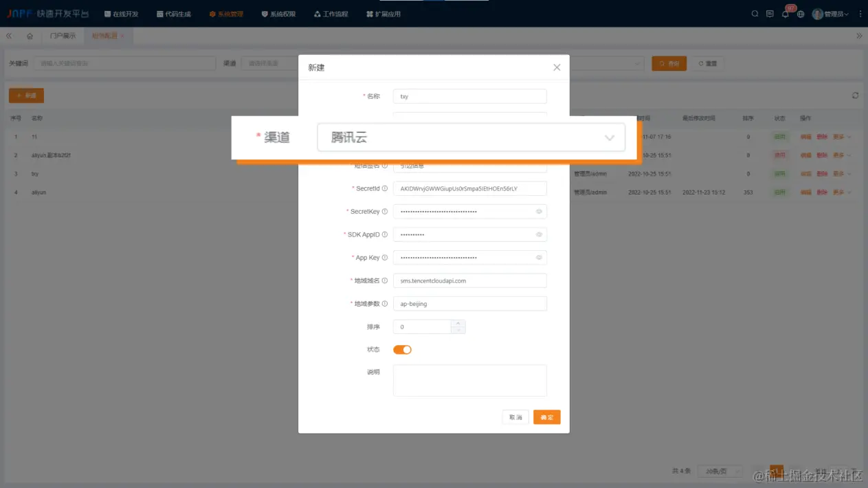Reveal SecretKey with the eye icon
Screen dimensions: 868x488
click(539, 212)
